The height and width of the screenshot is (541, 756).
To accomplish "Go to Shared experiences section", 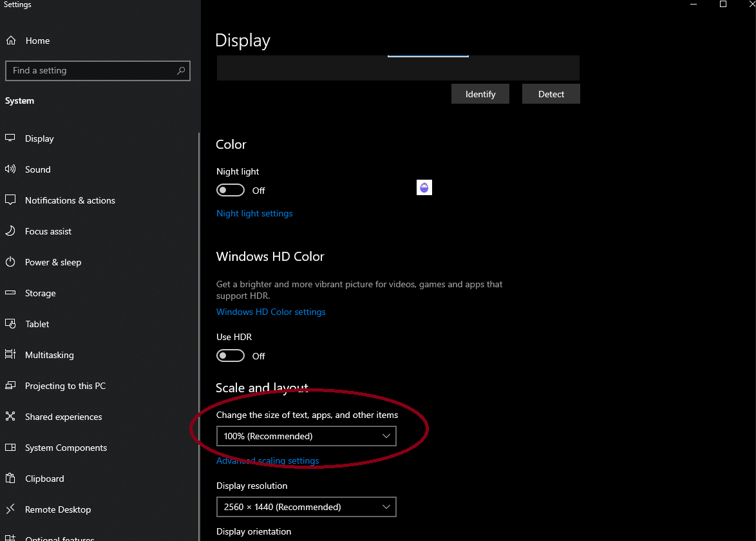I will pos(63,417).
